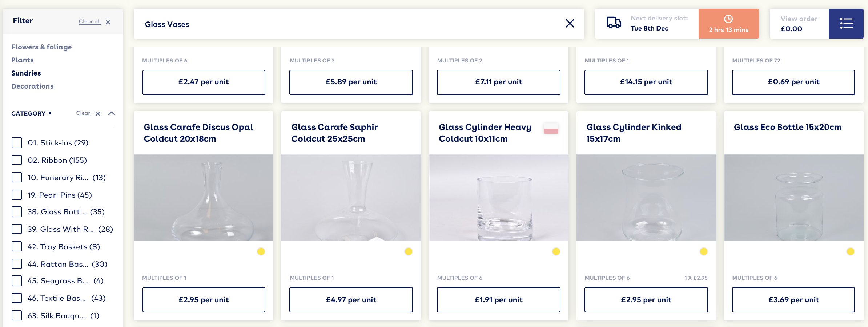Click the X icon next to category Clear
Screen dimensions: 868x327
(98, 114)
